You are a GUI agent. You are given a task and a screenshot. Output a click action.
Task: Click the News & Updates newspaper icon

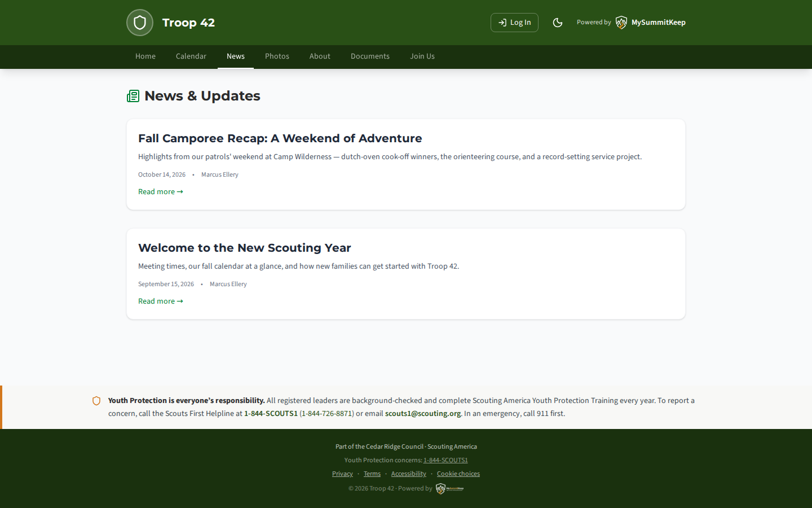[133, 96]
